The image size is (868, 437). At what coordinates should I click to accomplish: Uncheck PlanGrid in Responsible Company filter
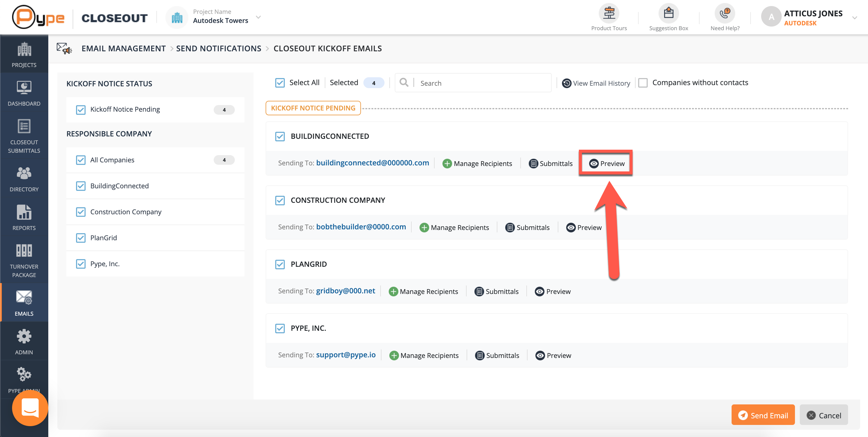tap(81, 238)
